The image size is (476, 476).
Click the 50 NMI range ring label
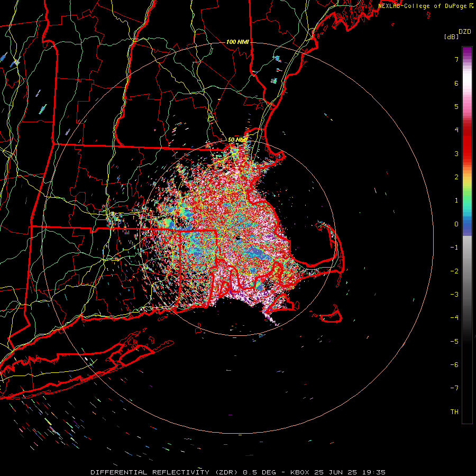[237, 140]
